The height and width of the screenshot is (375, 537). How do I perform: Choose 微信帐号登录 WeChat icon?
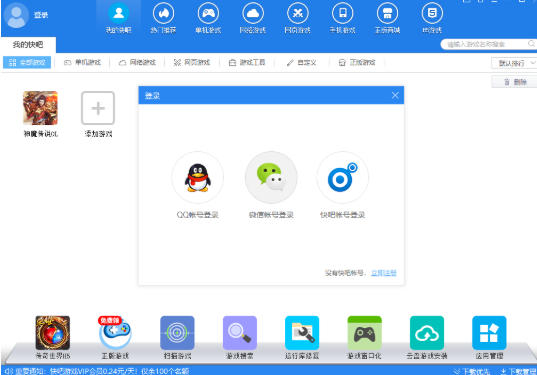pyautogui.click(x=271, y=177)
